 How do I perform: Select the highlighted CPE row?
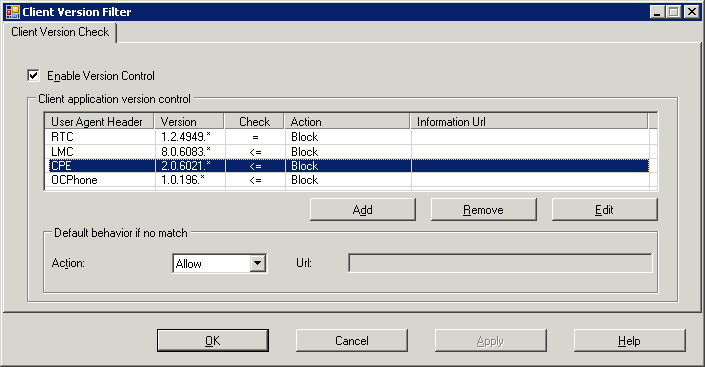coord(347,166)
